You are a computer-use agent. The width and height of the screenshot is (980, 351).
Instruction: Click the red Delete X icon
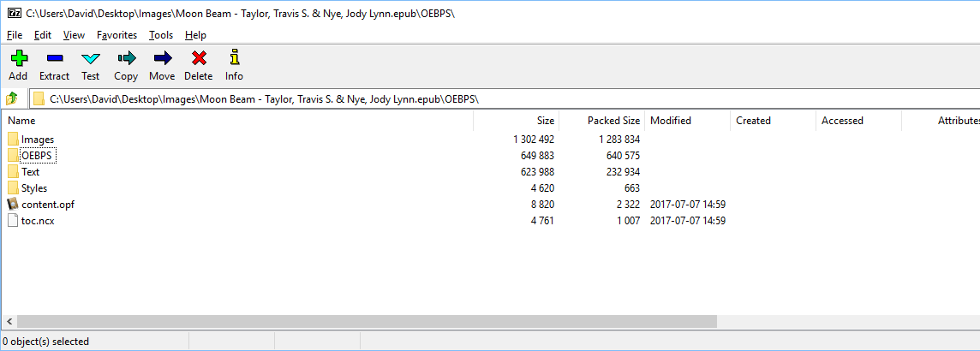tap(199, 58)
